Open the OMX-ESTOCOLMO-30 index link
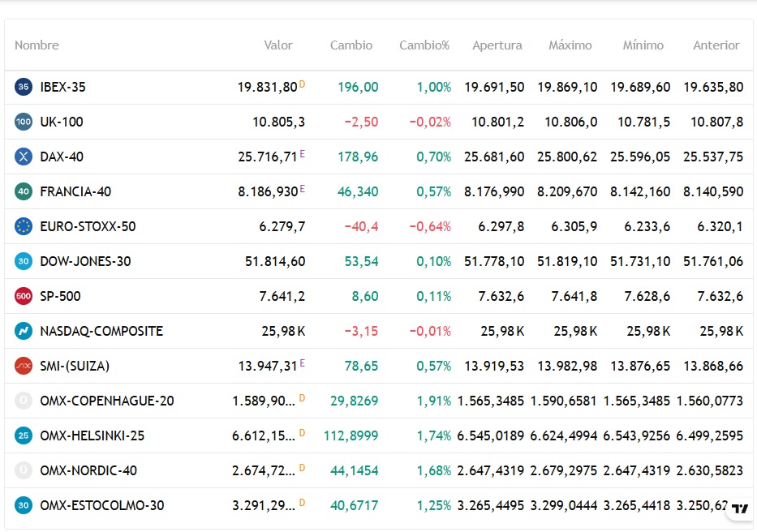Screen dimensions: 757x532 point(102,505)
